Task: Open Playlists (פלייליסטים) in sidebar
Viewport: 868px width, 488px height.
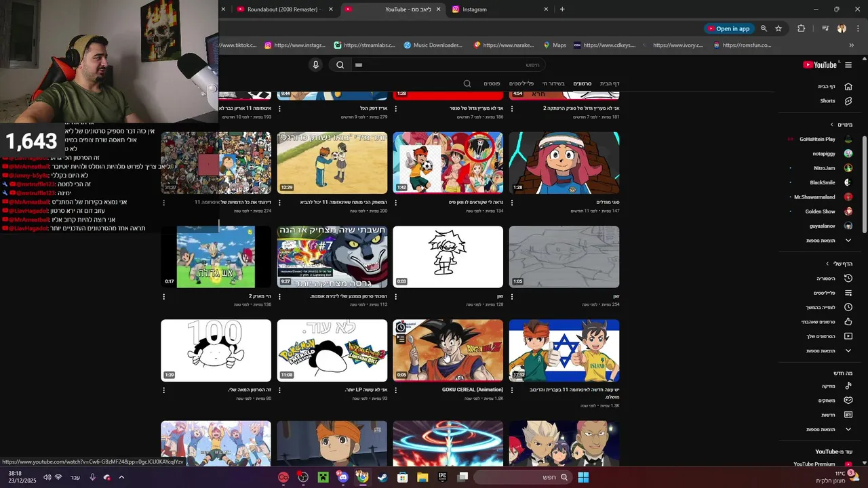Action: [x=833, y=293]
